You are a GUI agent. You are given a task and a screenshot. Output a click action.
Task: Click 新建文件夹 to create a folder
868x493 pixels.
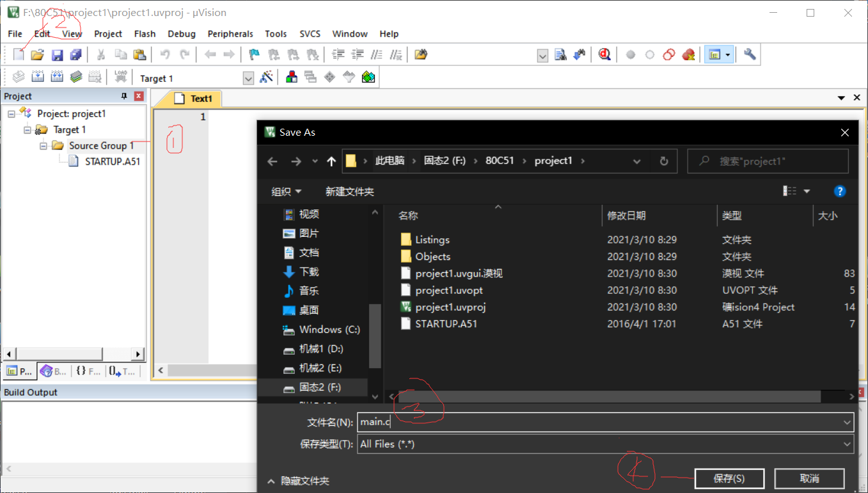349,191
